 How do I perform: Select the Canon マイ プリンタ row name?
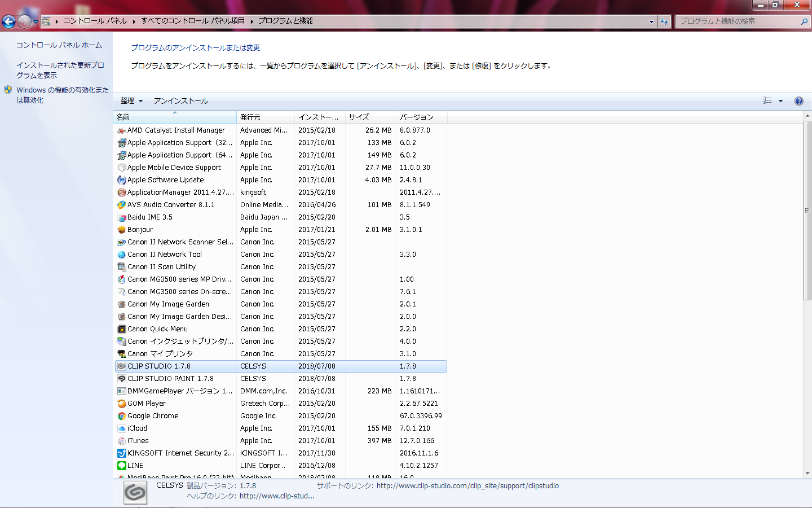tap(160, 354)
